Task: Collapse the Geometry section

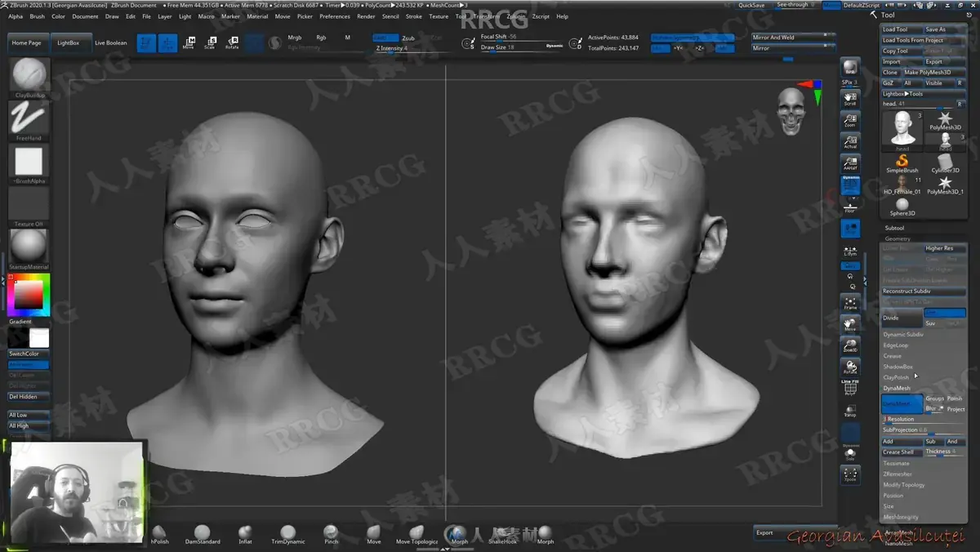Action: pyautogui.click(x=898, y=238)
